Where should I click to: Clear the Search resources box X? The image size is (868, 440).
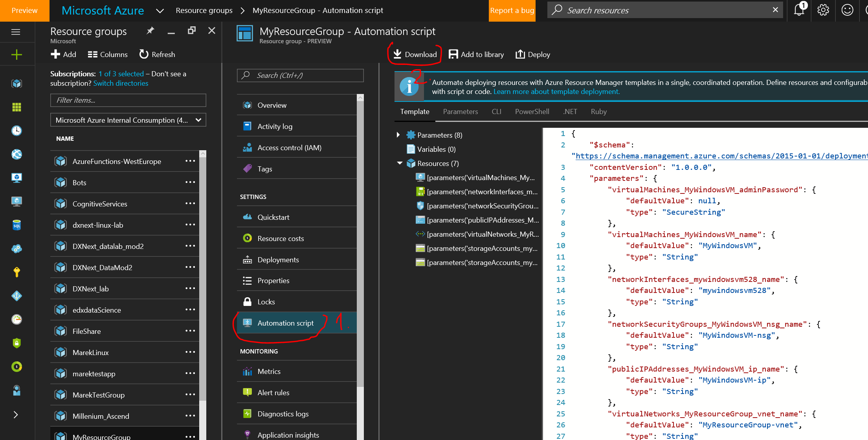(x=775, y=10)
